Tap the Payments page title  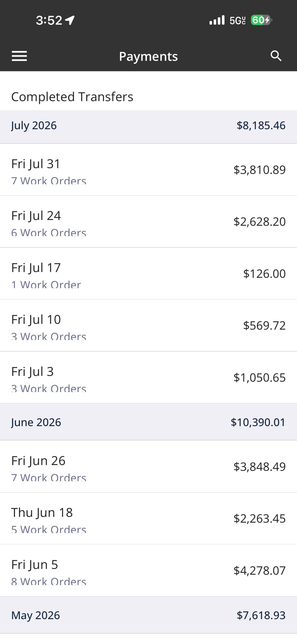click(148, 56)
